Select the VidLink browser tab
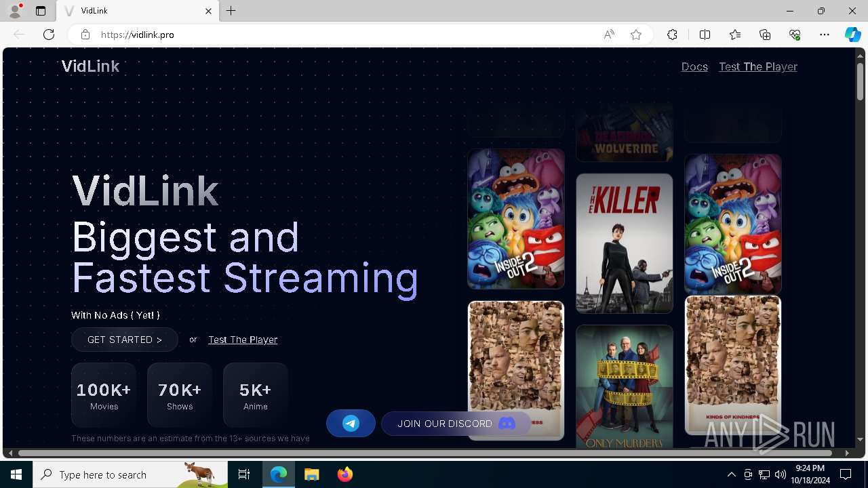The height and width of the screenshot is (488, 868). point(138,11)
